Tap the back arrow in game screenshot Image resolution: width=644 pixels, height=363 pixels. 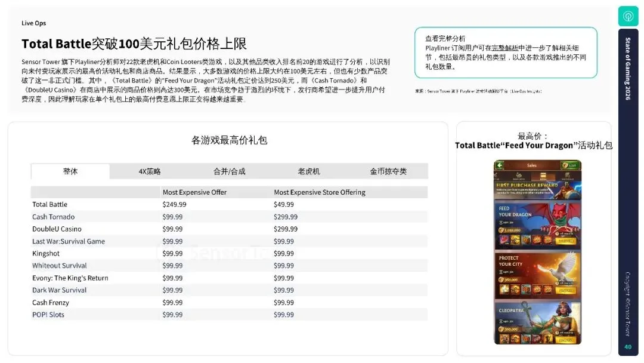tap(500, 165)
